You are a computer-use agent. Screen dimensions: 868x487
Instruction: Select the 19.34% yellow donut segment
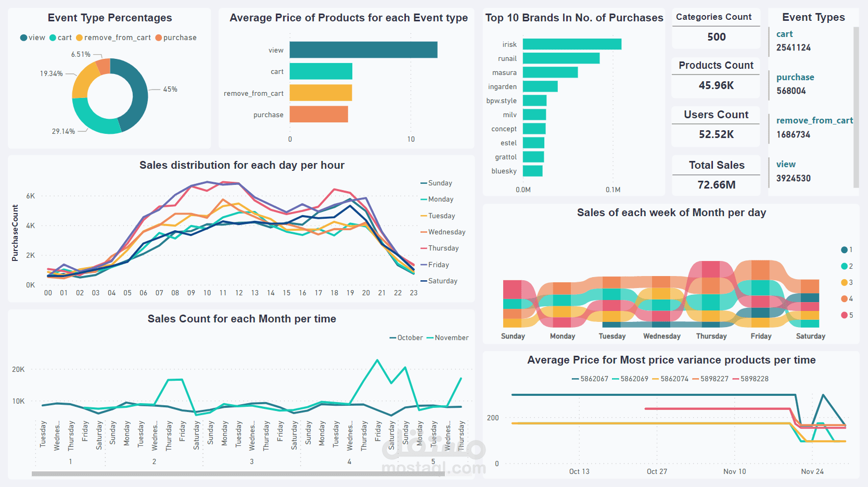pyautogui.click(x=83, y=81)
